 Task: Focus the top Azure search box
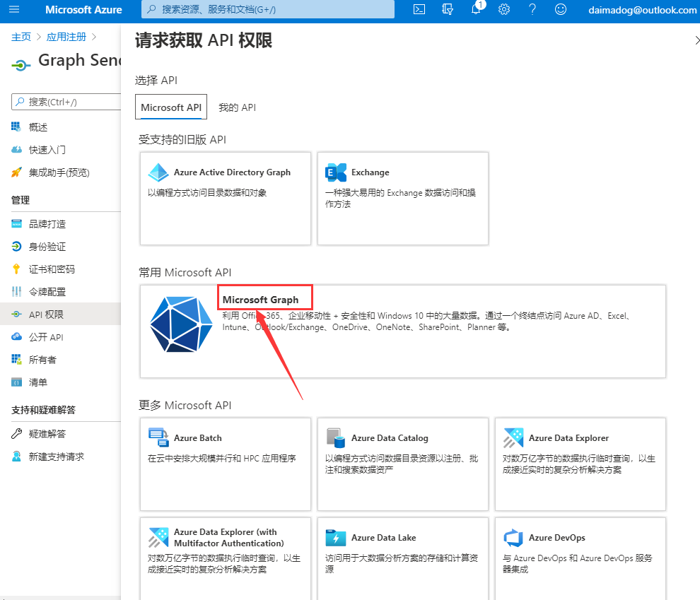point(268,9)
